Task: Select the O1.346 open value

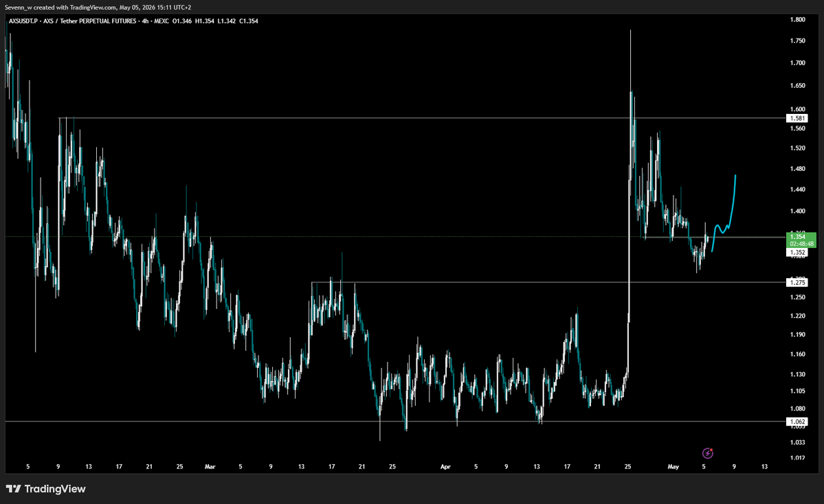Action: (x=182, y=21)
